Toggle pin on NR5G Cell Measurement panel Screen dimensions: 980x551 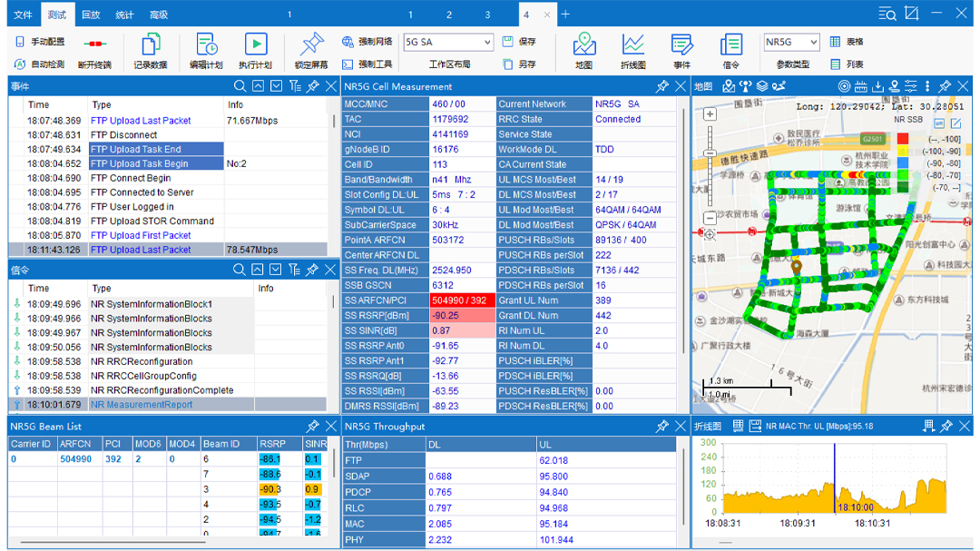(662, 86)
